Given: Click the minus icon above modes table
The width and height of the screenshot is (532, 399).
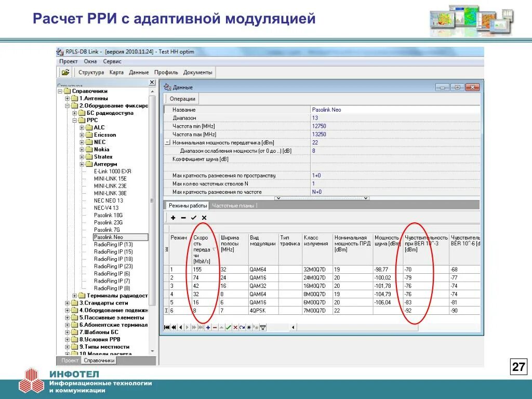Looking at the screenshot, I should [x=183, y=218].
